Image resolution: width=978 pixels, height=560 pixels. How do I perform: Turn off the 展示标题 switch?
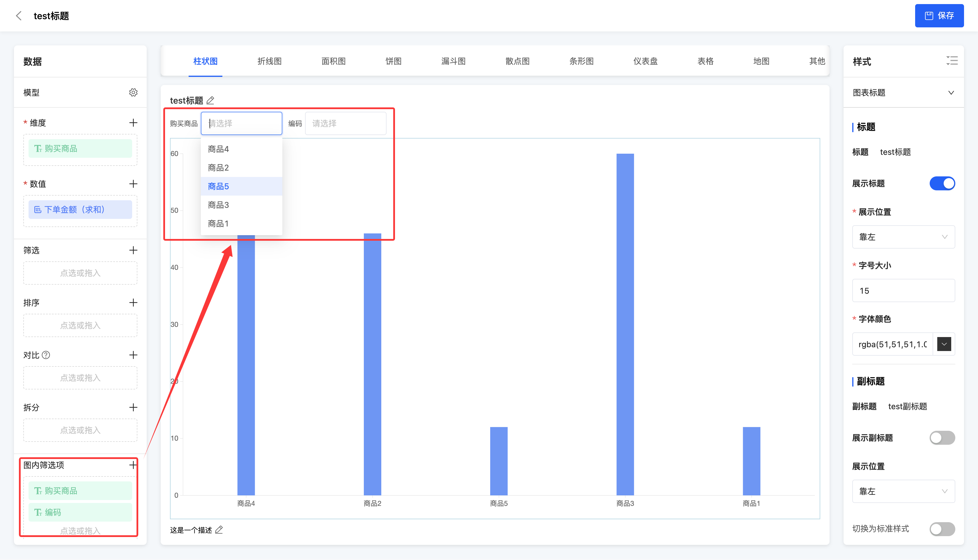coord(942,183)
